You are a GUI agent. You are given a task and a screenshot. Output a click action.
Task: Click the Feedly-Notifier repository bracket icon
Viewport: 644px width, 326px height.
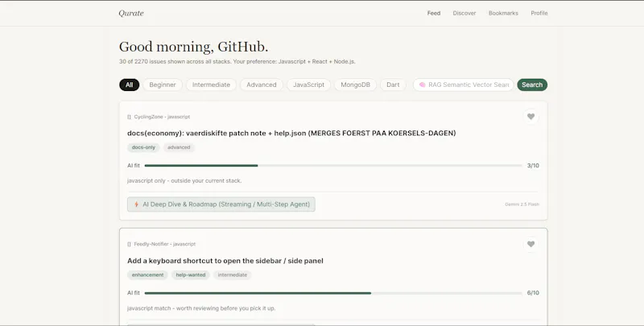point(129,244)
